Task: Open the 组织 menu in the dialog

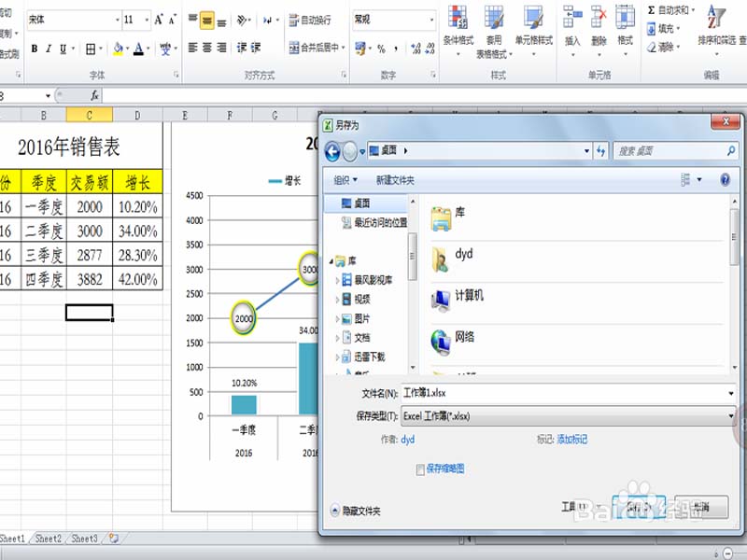Action: 345,180
